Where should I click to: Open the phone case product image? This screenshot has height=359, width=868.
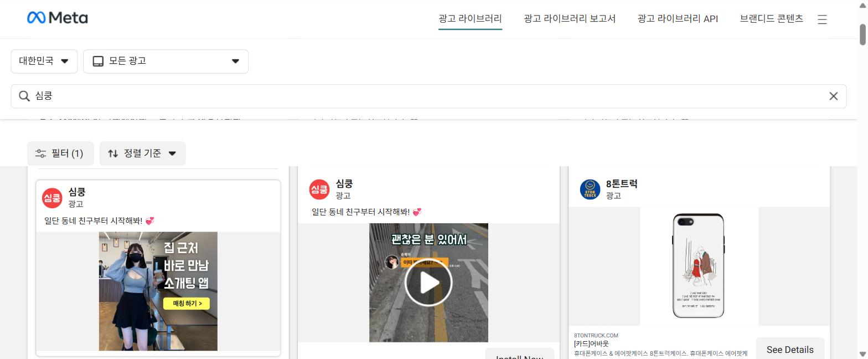pyautogui.click(x=699, y=266)
